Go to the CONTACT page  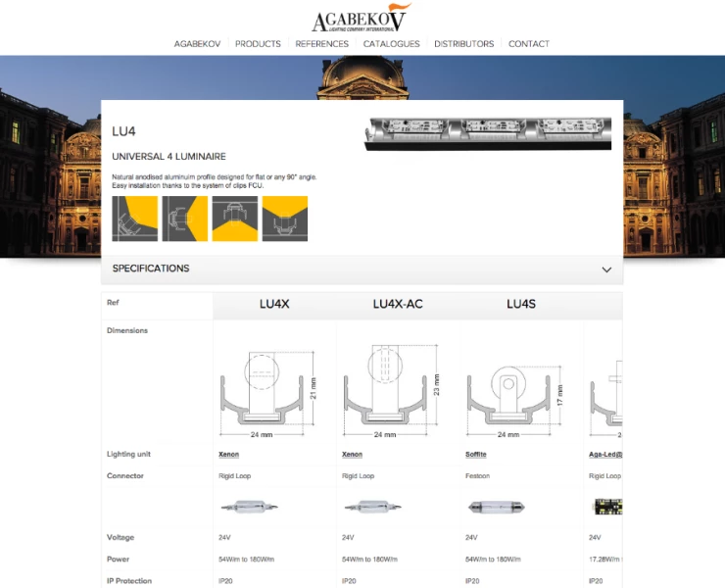pyautogui.click(x=529, y=44)
